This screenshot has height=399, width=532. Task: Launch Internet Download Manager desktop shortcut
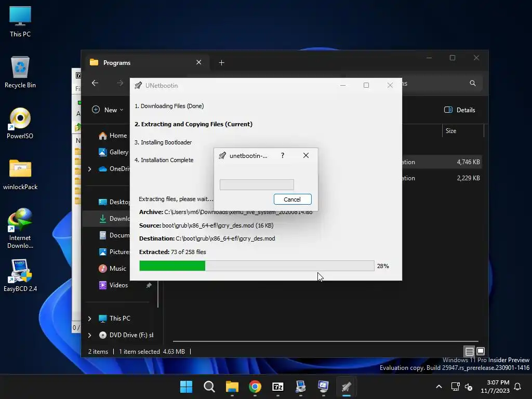click(x=20, y=229)
